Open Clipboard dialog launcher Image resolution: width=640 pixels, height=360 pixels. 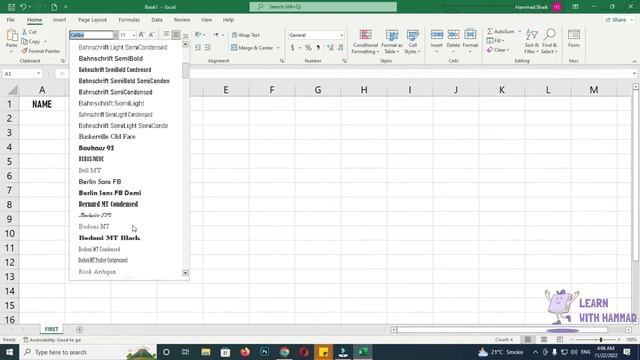click(63, 61)
